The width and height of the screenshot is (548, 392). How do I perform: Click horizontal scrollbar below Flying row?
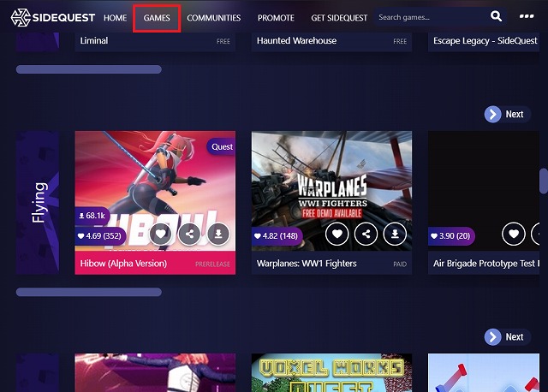(89, 292)
